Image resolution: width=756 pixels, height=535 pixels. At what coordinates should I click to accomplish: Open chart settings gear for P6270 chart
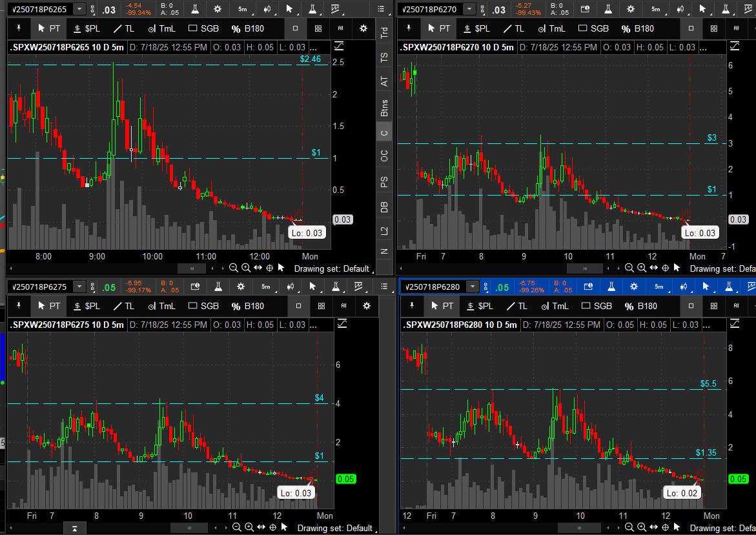[633, 9]
